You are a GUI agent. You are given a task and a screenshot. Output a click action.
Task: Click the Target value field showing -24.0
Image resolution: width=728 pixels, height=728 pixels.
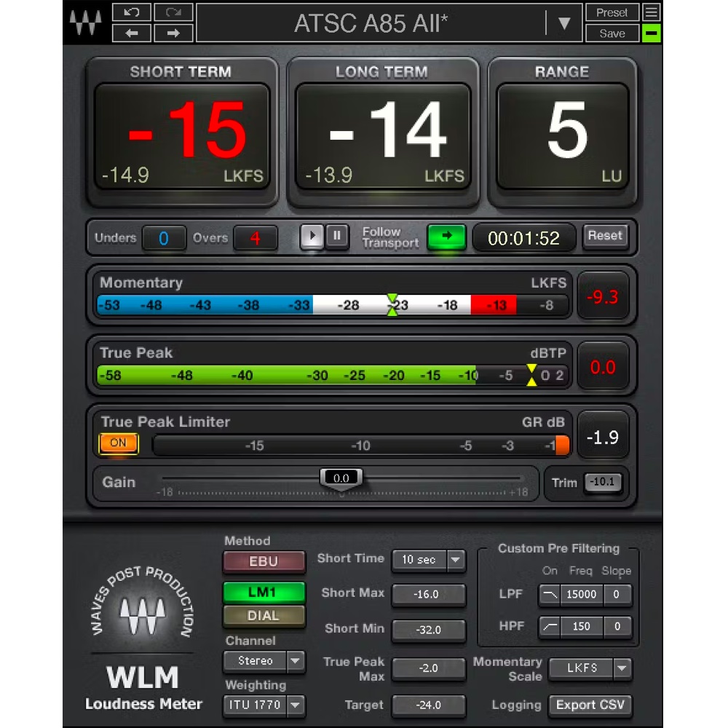click(x=428, y=705)
